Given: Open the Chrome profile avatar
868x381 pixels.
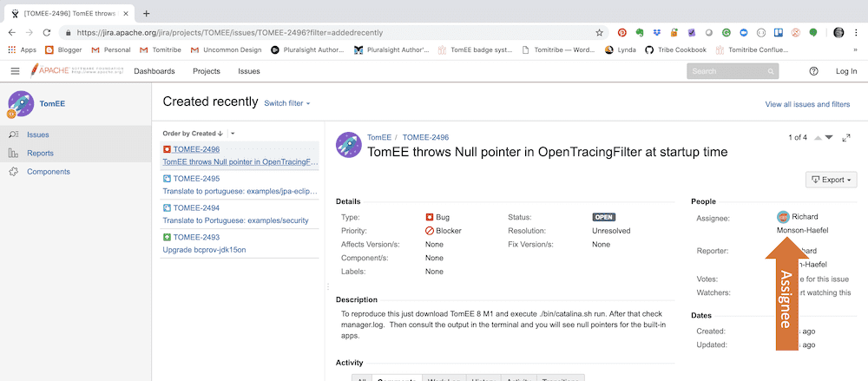Looking at the screenshot, I should click(x=838, y=33).
